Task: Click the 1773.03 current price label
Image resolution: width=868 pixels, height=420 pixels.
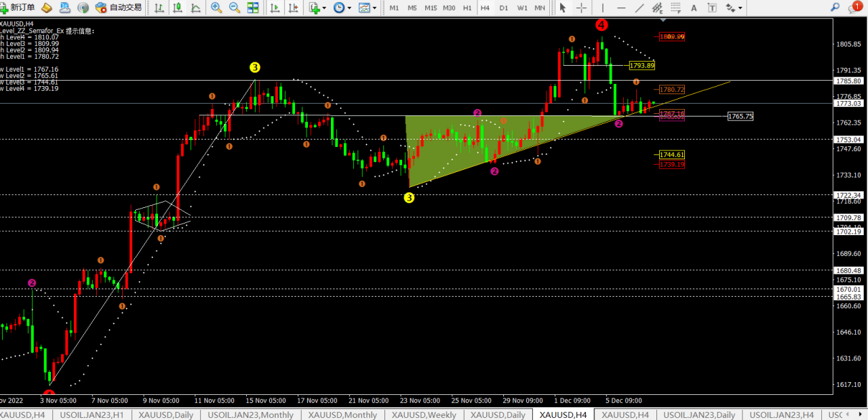Action: click(x=849, y=104)
